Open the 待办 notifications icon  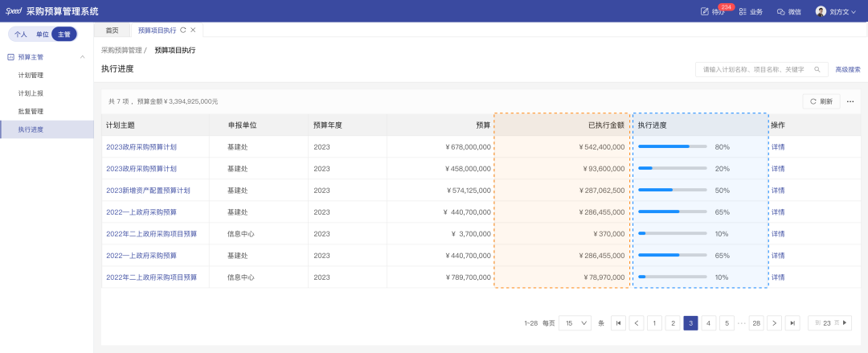pyautogui.click(x=705, y=11)
